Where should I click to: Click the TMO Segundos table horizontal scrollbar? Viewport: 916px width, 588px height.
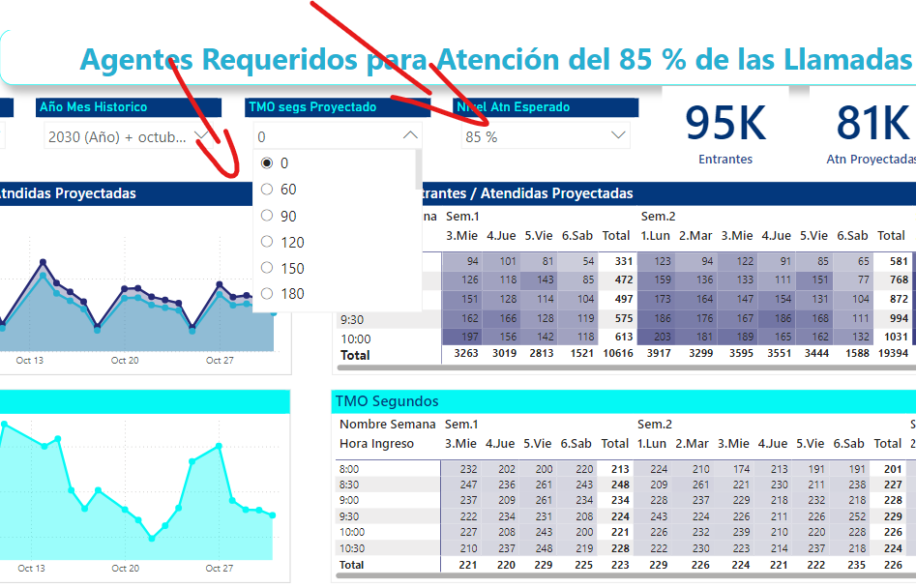click(626, 575)
